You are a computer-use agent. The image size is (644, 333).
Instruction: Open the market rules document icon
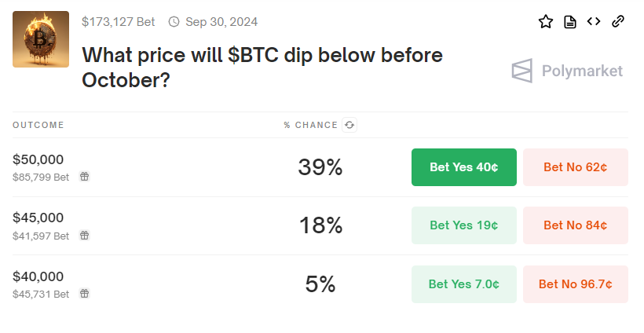point(570,22)
